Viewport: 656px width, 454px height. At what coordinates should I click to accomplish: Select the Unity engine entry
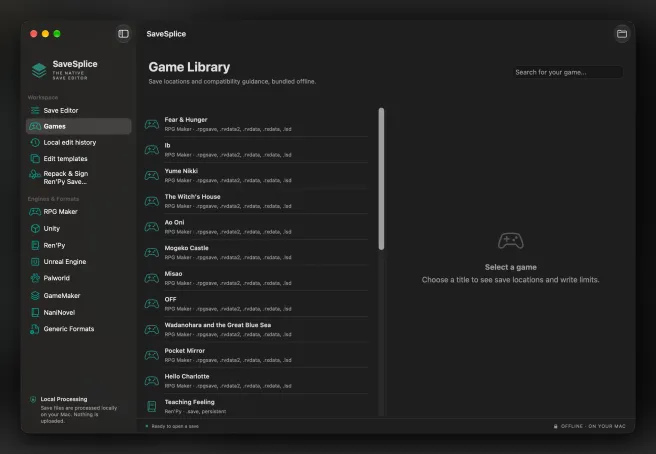click(x=79, y=228)
